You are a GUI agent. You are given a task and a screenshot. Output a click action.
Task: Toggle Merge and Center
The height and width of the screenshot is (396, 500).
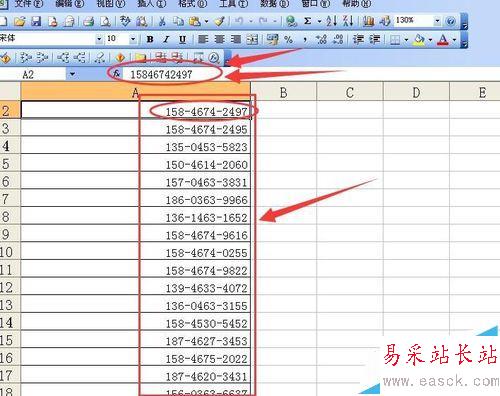tap(252, 40)
